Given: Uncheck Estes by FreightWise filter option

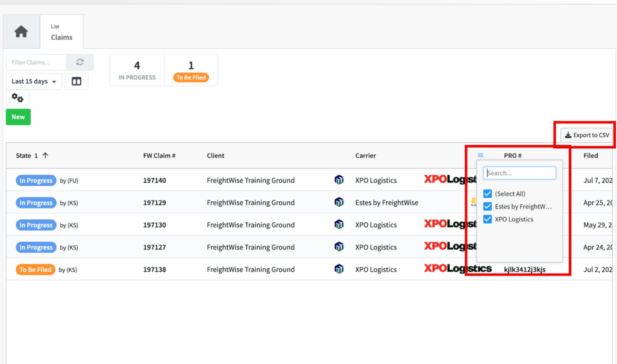Looking at the screenshot, I should 487,206.
